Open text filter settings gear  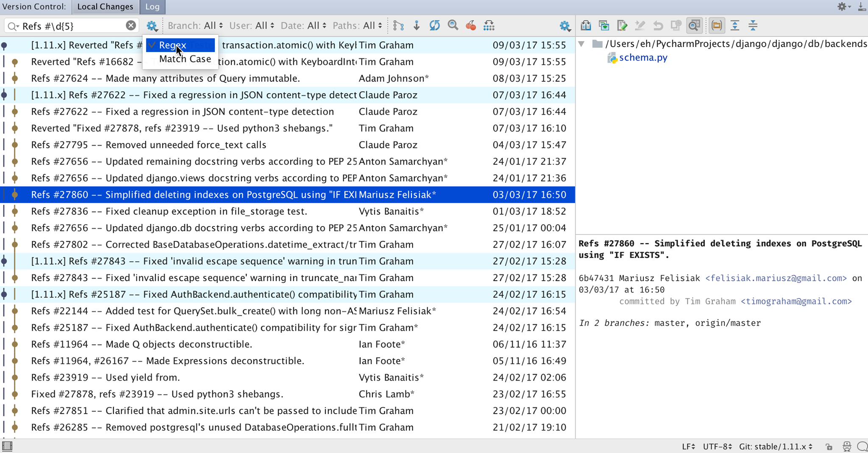pos(152,26)
